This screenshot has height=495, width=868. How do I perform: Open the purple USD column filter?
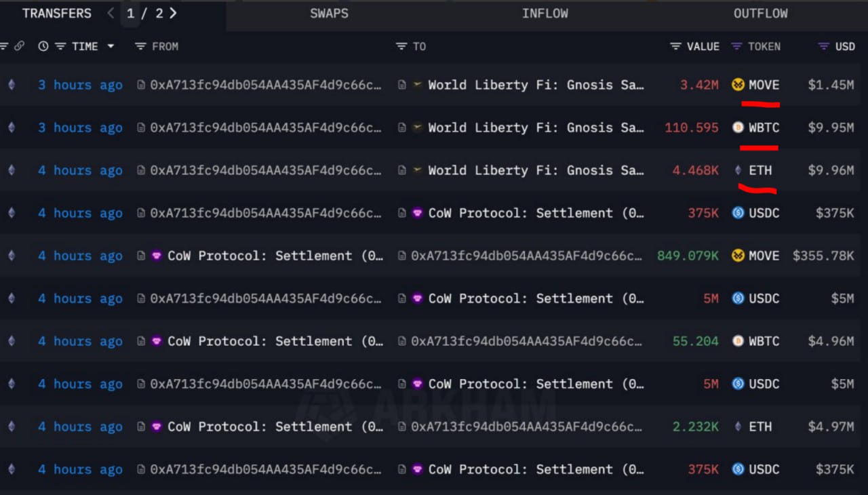[x=823, y=46]
